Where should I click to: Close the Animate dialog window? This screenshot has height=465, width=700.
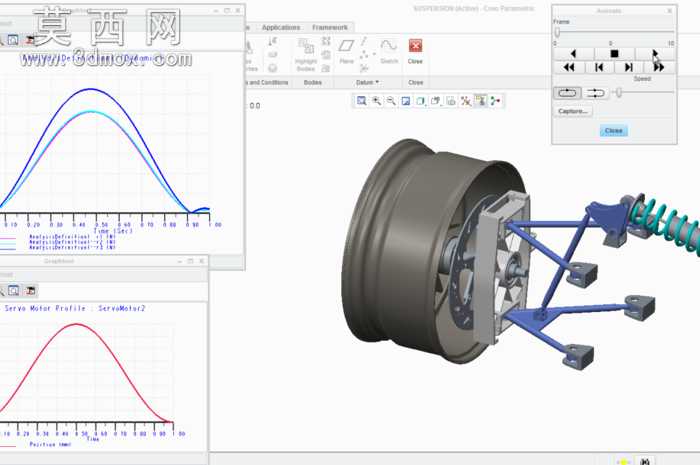click(670, 11)
